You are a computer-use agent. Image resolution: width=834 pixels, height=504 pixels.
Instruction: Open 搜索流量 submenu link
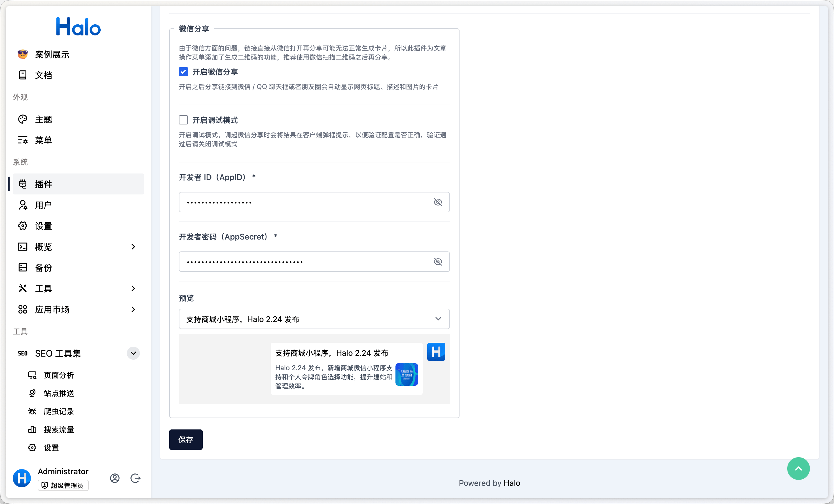click(x=78, y=429)
